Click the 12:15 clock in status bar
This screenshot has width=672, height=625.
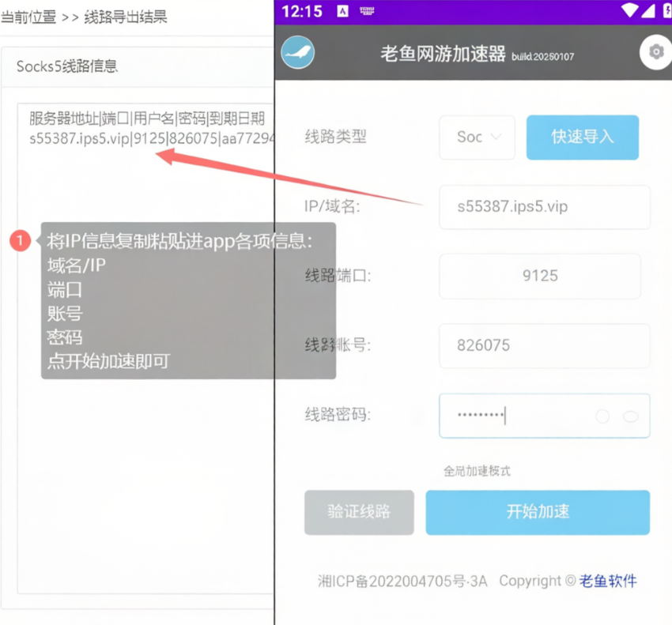pos(302,11)
